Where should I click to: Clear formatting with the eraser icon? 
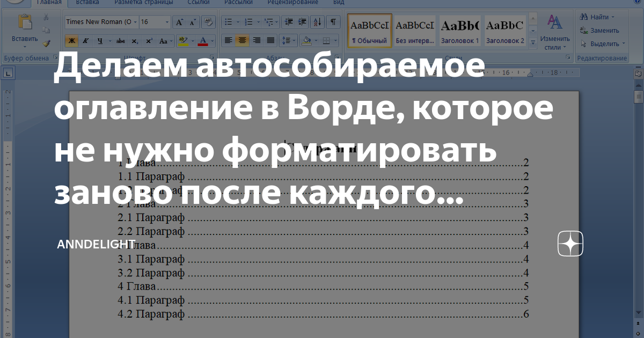click(209, 22)
